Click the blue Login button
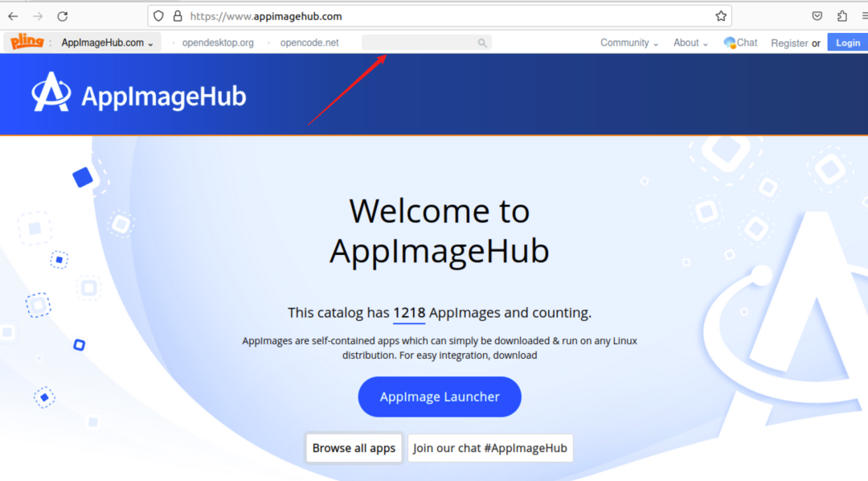Image resolution: width=868 pixels, height=481 pixels. pos(848,43)
